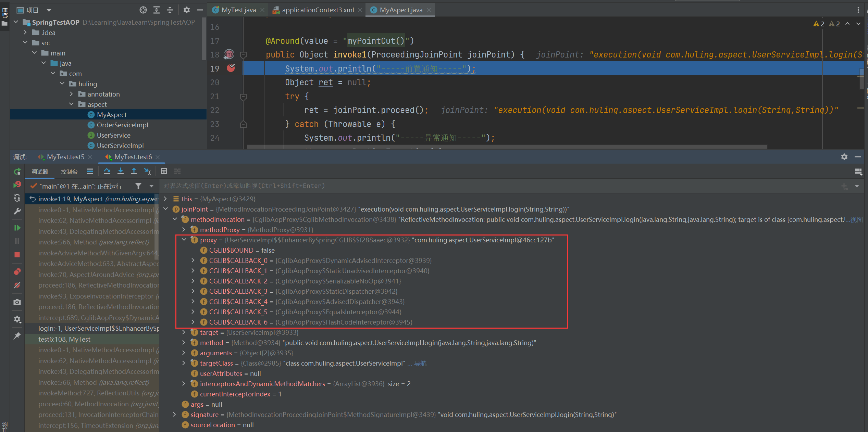Click the Resume Program icon
The width and height of the screenshot is (868, 432).
[x=17, y=228]
